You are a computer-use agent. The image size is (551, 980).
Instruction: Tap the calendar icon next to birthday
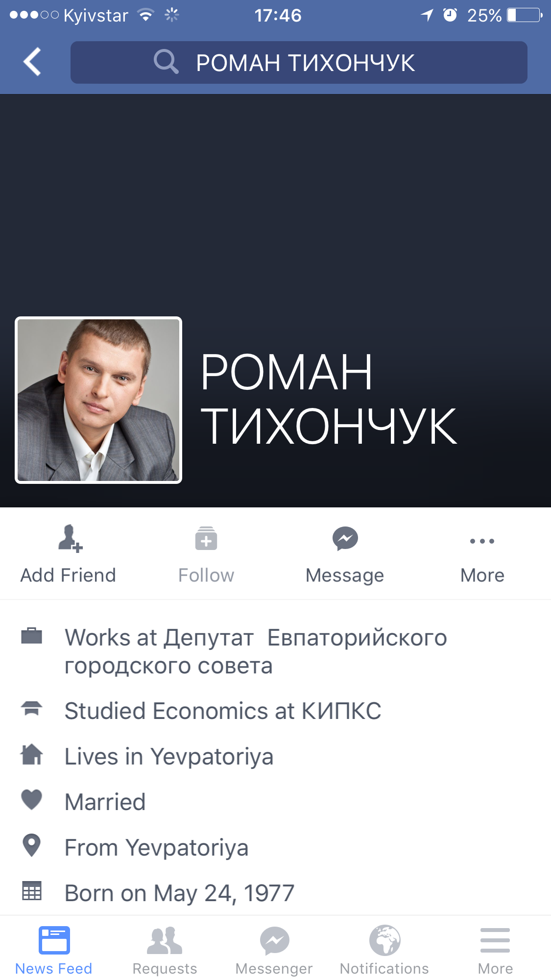[32, 891]
